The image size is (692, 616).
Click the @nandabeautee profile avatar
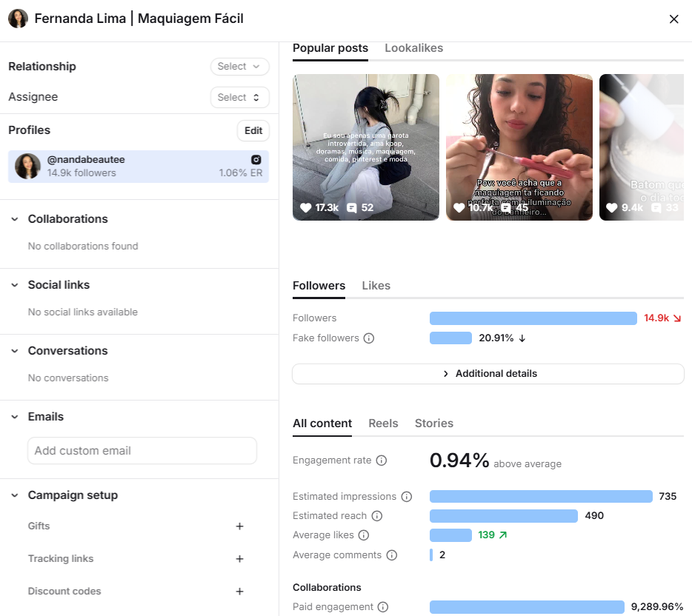pyautogui.click(x=28, y=167)
